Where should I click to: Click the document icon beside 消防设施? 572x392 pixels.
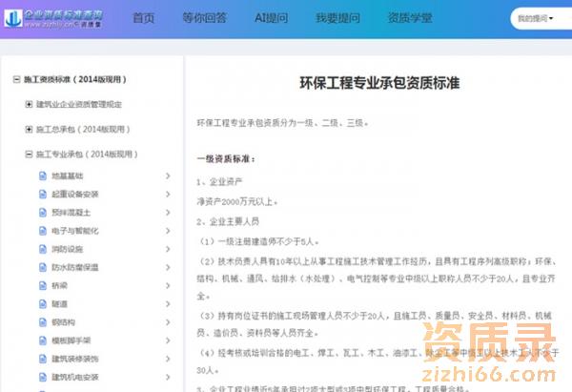click(x=42, y=249)
